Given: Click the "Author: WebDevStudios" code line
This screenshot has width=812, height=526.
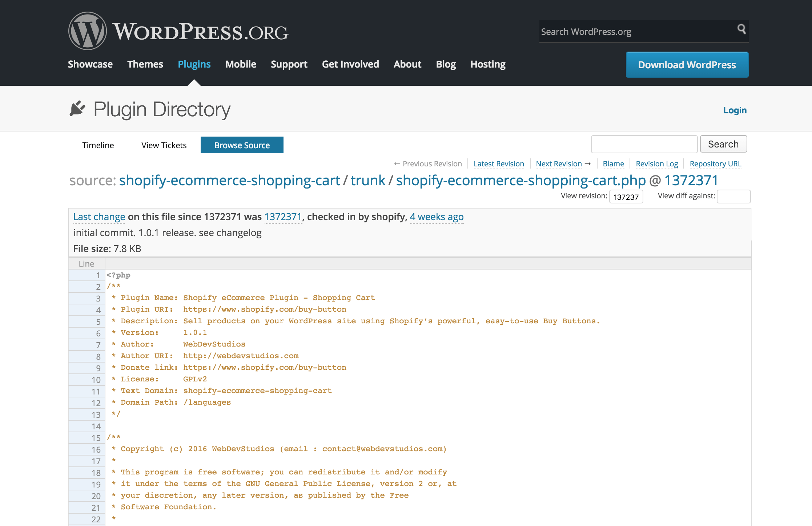Looking at the screenshot, I should click(178, 344).
